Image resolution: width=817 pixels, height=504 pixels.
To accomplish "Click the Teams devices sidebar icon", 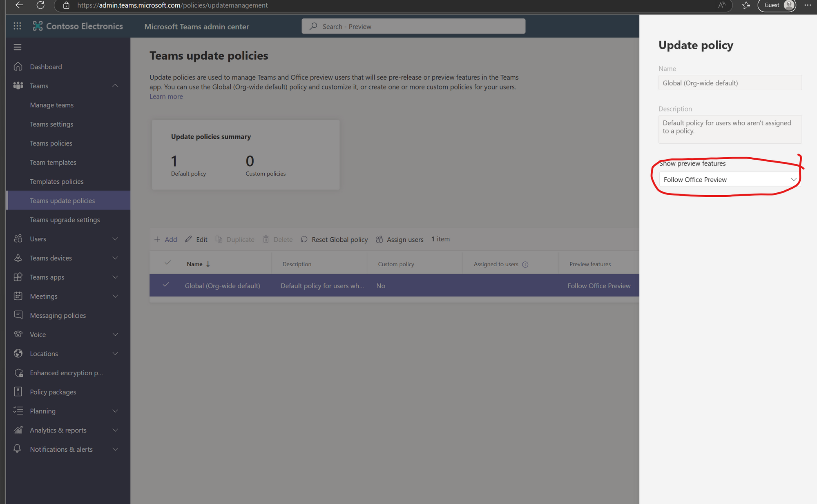I will point(18,258).
